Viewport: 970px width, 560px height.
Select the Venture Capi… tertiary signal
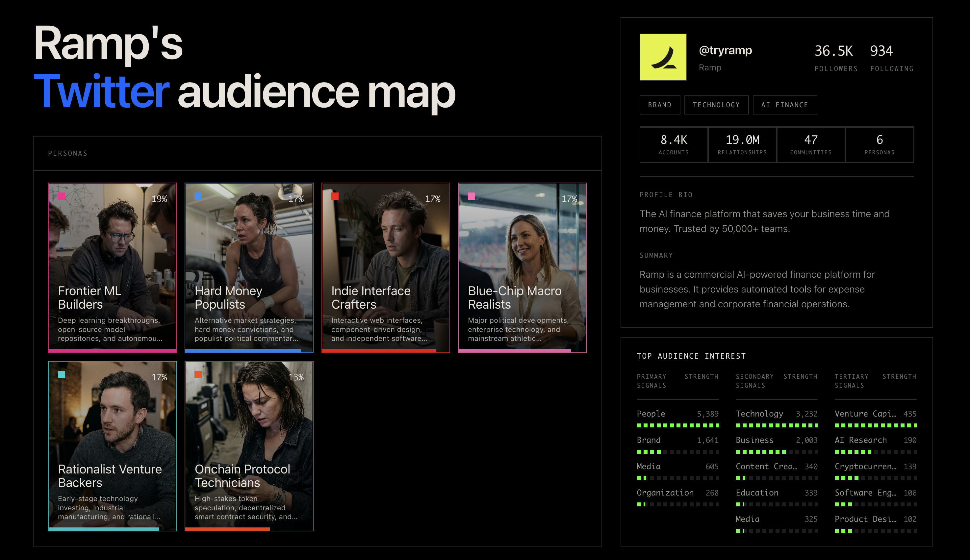point(875,419)
